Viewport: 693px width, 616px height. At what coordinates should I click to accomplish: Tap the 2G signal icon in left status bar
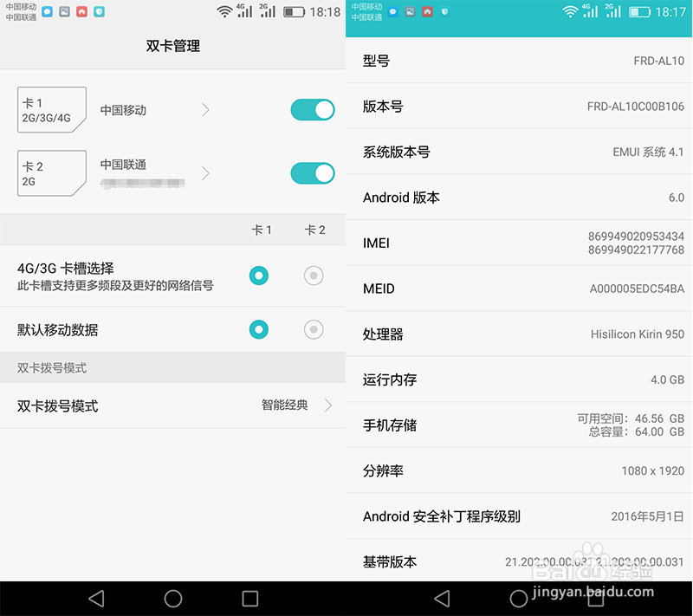click(x=268, y=11)
